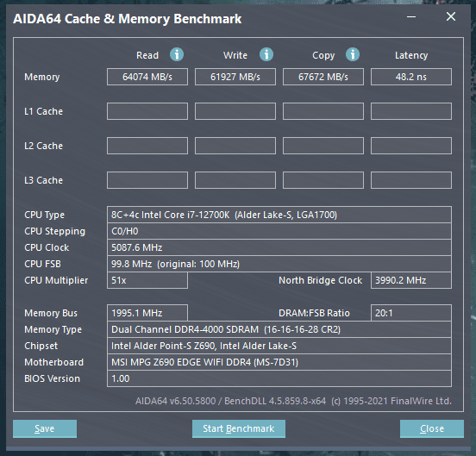Click the L2 Cache Write field
Image resolution: width=476 pixels, height=456 pixels.
click(x=235, y=146)
